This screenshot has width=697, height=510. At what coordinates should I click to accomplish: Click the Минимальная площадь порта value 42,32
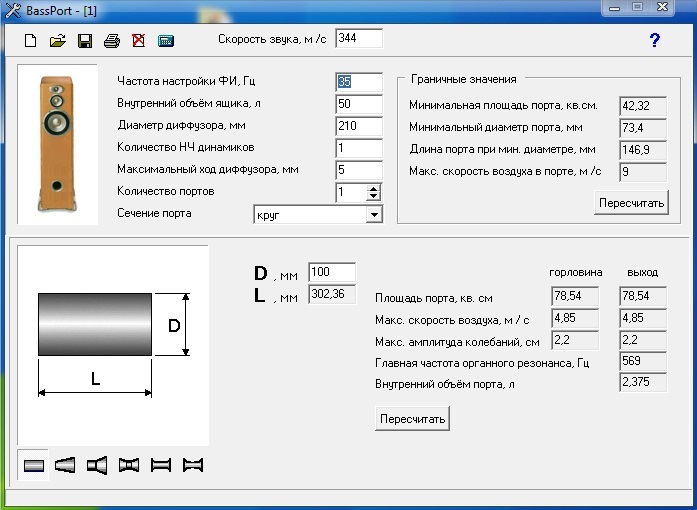point(643,106)
